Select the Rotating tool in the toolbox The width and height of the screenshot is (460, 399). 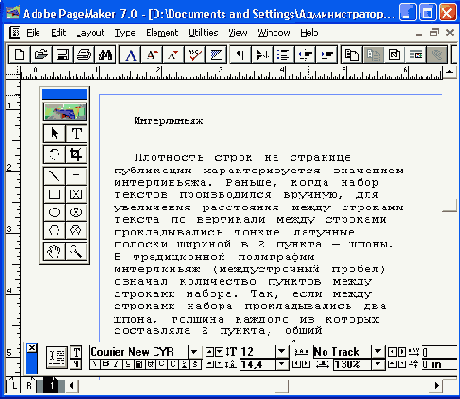click(54, 154)
